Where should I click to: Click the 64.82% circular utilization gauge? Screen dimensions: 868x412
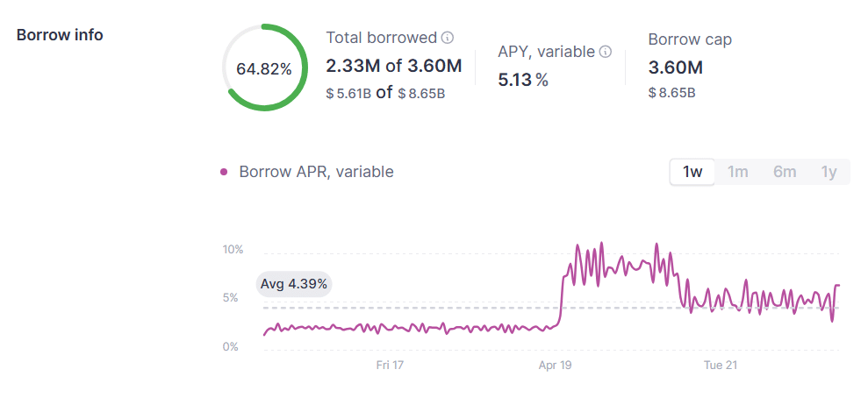pyautogui.click(x=264, y=68)
